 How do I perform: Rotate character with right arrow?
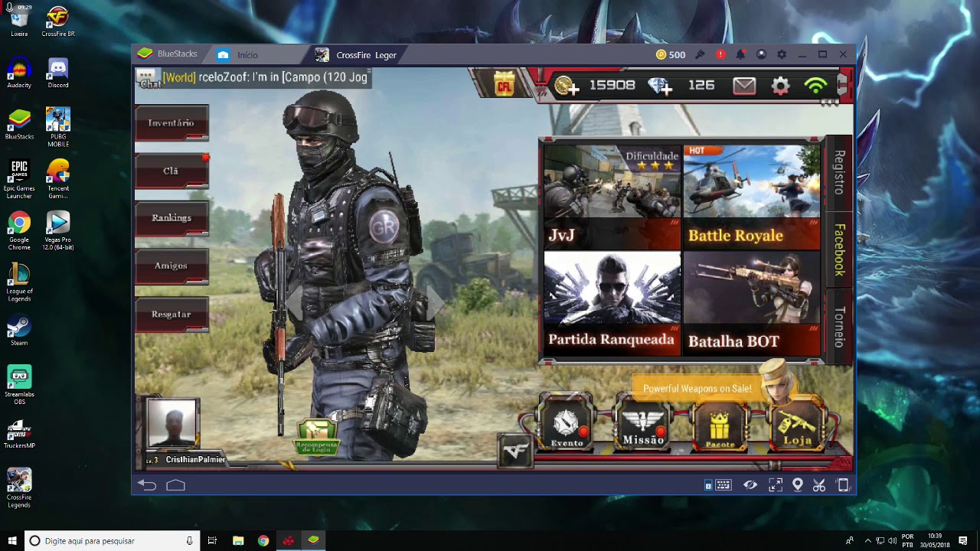coord(435,303)
